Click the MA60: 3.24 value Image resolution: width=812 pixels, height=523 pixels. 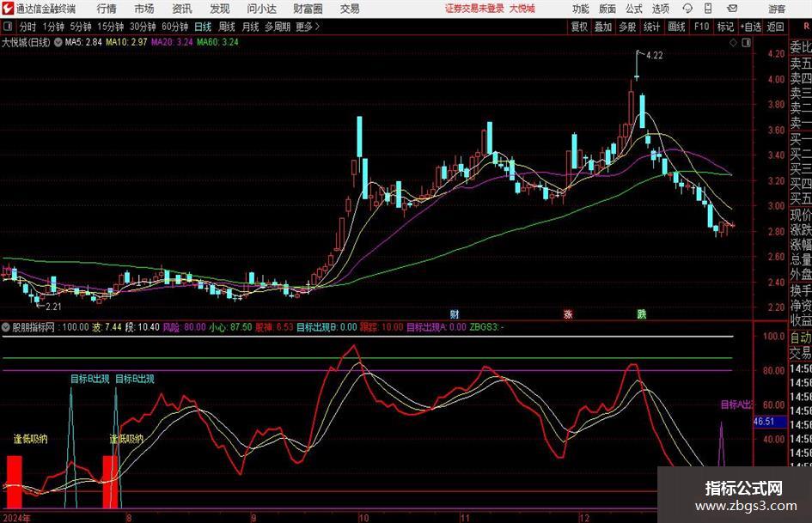[x=217, y=42]
